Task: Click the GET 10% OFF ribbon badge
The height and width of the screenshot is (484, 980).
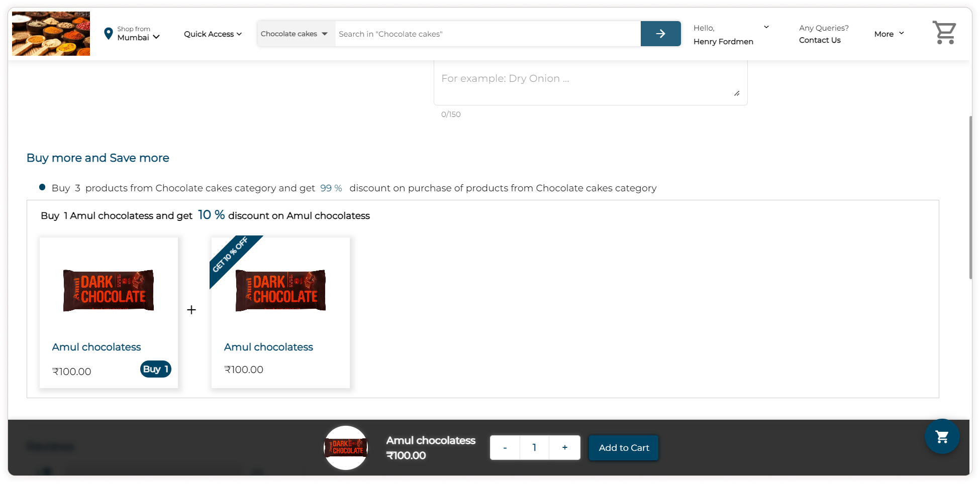Action: click(x=231, y=256)
